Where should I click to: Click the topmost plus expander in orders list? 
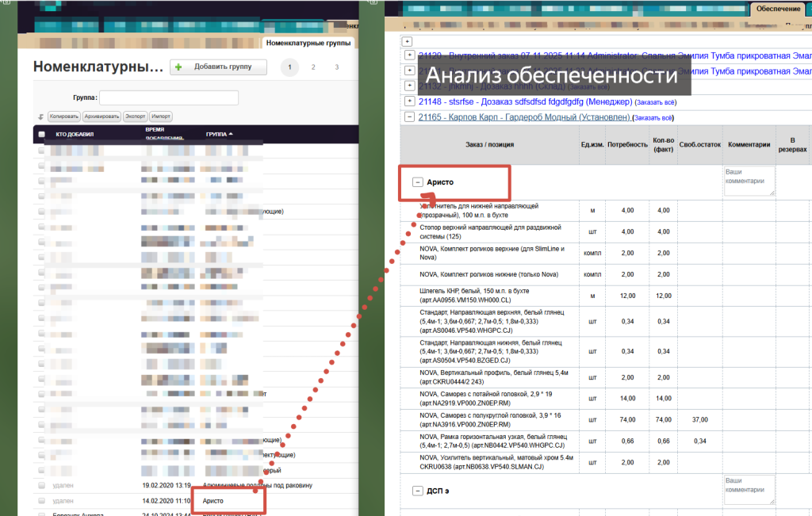tap(408, 40)
